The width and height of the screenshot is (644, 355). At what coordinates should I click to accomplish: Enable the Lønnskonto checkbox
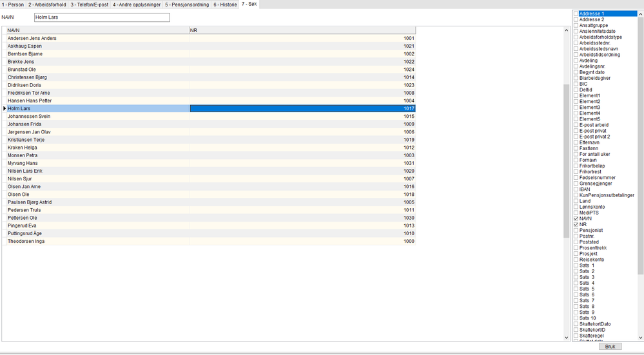(576, 207)
